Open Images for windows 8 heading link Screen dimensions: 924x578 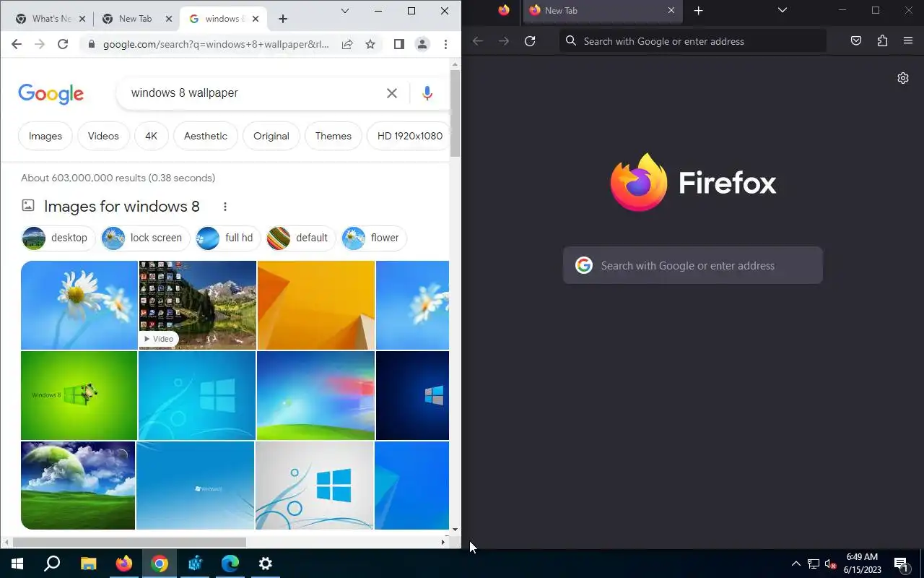pos(121,207)
